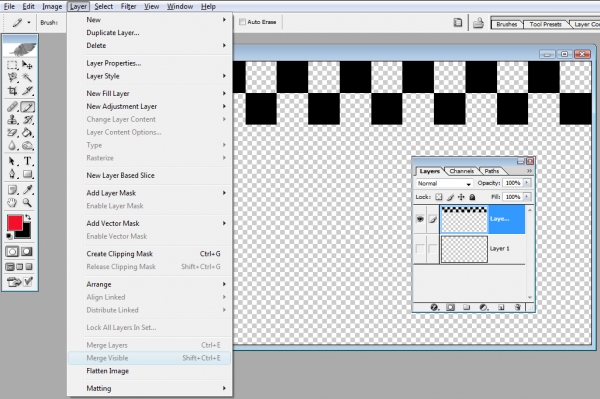Open the Opacity slider arrow
Image resolution: width=600 pixels, height=399 pixels.
(527, 183)
